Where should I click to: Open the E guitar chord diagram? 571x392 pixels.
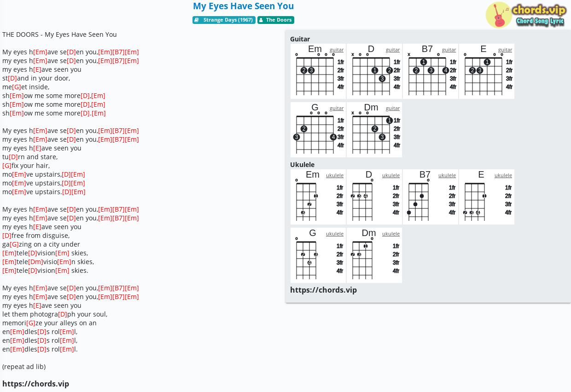click(487, 71)
